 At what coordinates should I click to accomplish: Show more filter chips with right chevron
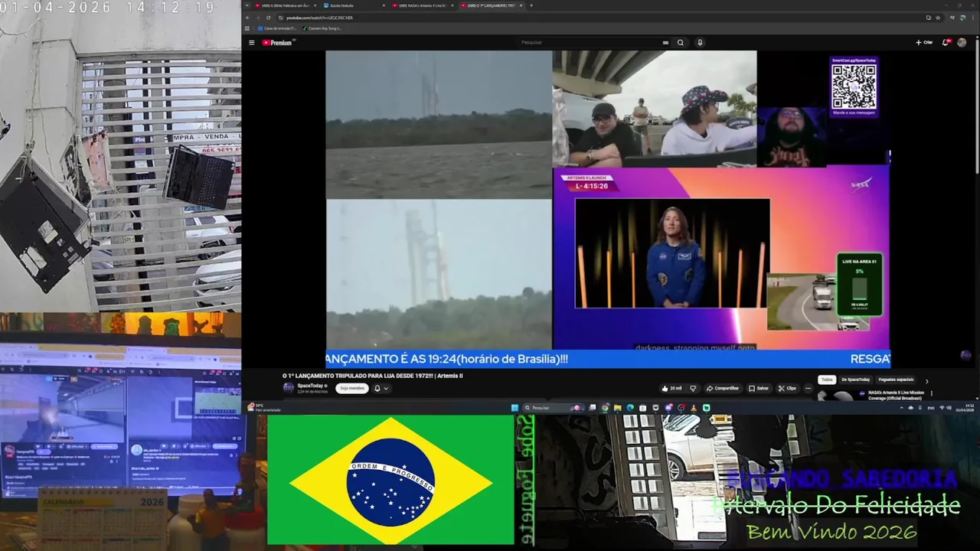(926, 380)
